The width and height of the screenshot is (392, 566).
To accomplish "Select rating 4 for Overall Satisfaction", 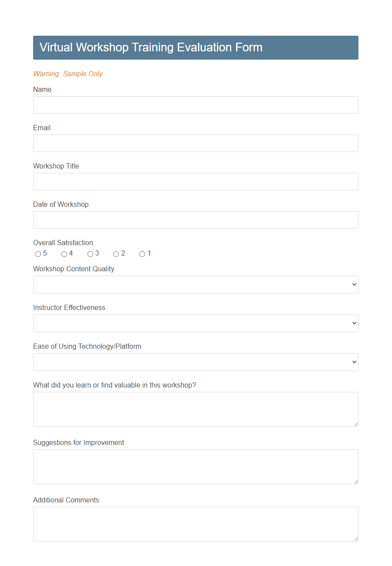I will pos(64,253).
